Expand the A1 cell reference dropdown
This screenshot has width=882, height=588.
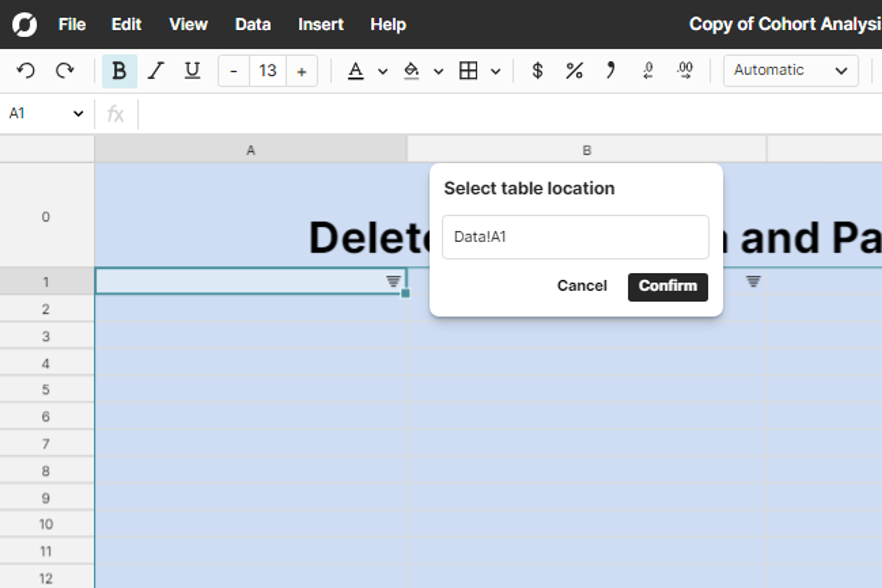[x=78, y=113]
